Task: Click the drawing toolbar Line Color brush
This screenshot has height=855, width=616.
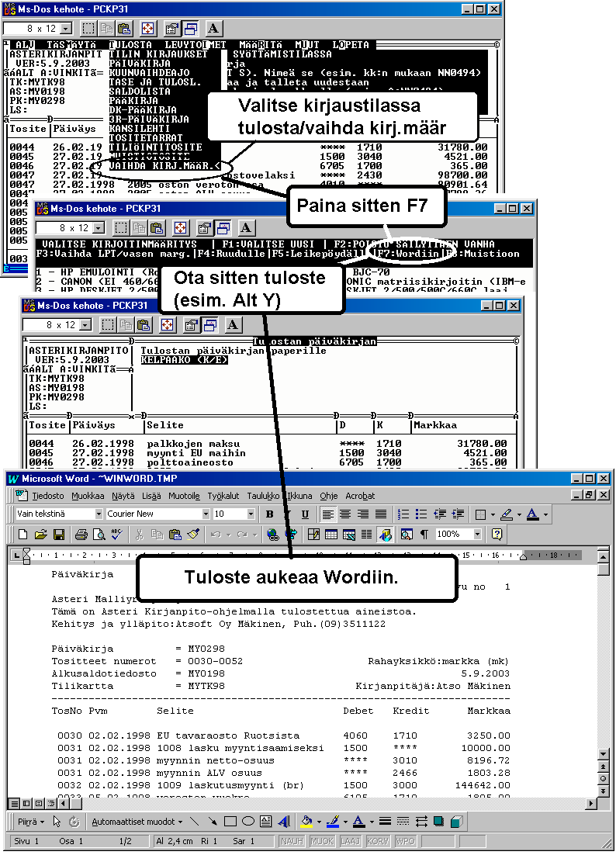Action: pyautogui.click(x=333, y=821)
